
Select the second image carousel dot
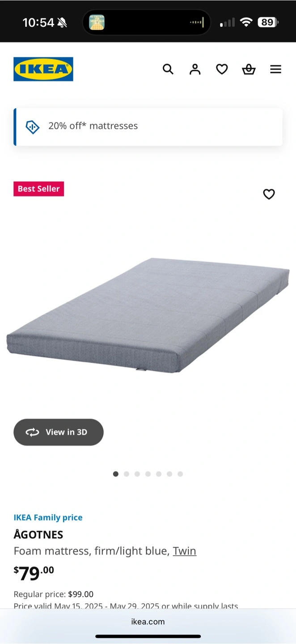[127, 474]
